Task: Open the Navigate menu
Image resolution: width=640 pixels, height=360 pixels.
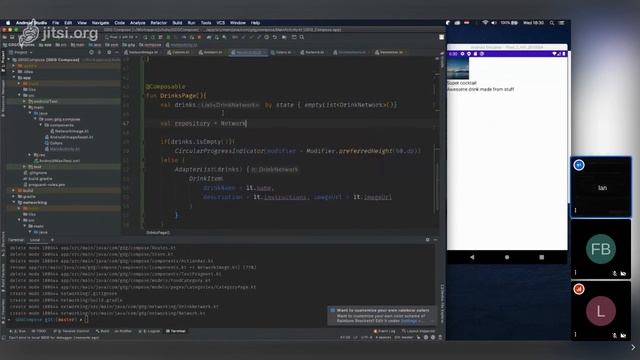Action: point(100,23)
